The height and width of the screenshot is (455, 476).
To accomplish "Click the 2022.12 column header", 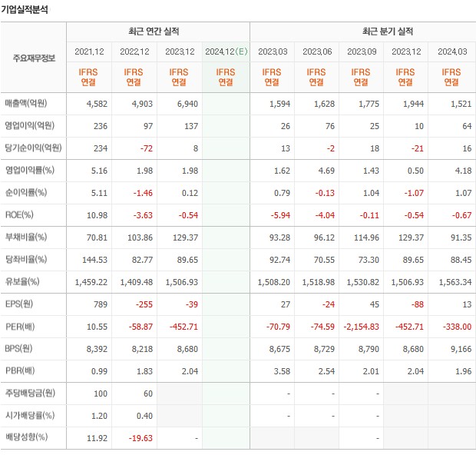I will (x=134, y=51).
